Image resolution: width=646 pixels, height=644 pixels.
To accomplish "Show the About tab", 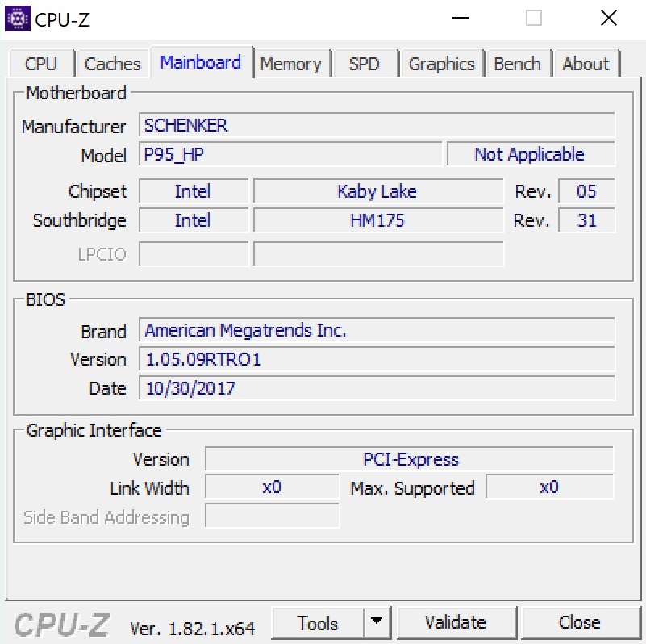I will tap(586, 64).
